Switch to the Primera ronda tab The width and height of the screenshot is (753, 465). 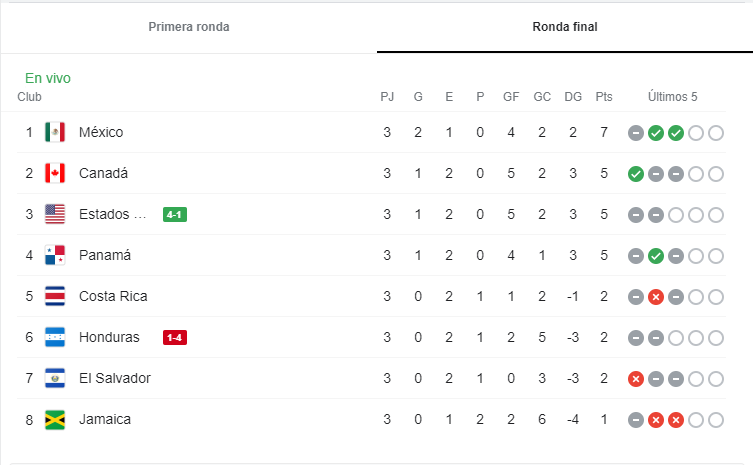click(189, 27)
